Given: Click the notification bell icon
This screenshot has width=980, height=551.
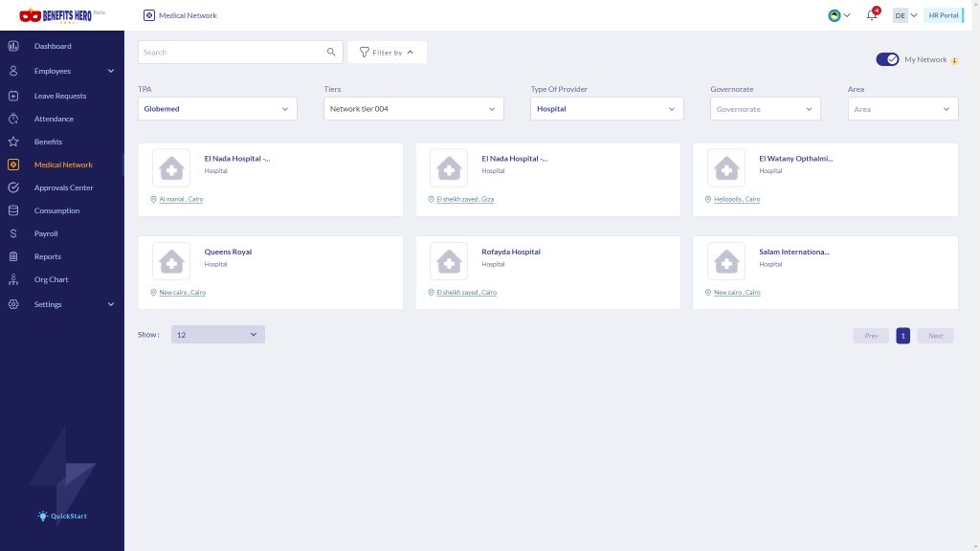Looking at the screenshot, I should coord(871,15).
